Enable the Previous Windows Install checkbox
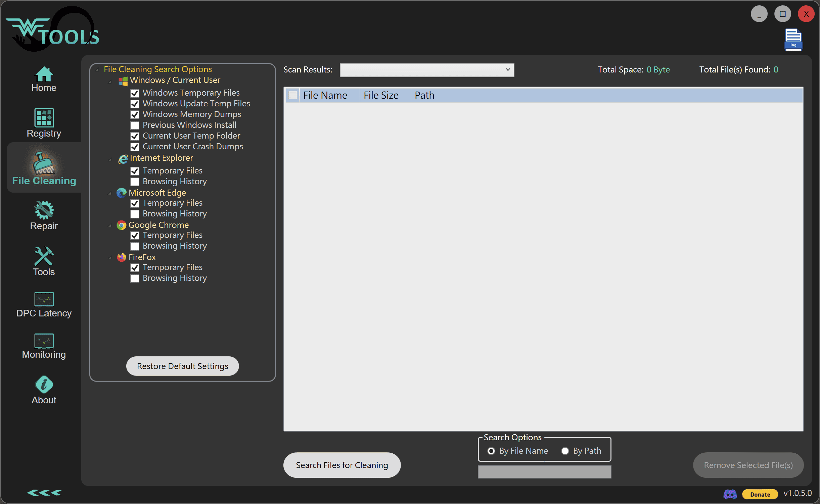 [135, 125]
